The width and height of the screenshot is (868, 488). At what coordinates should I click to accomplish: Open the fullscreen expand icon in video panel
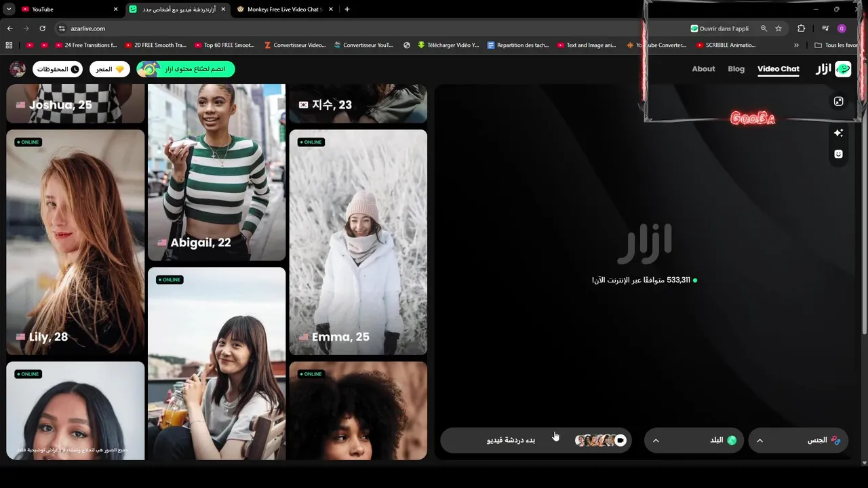click(x=838, y=101)
